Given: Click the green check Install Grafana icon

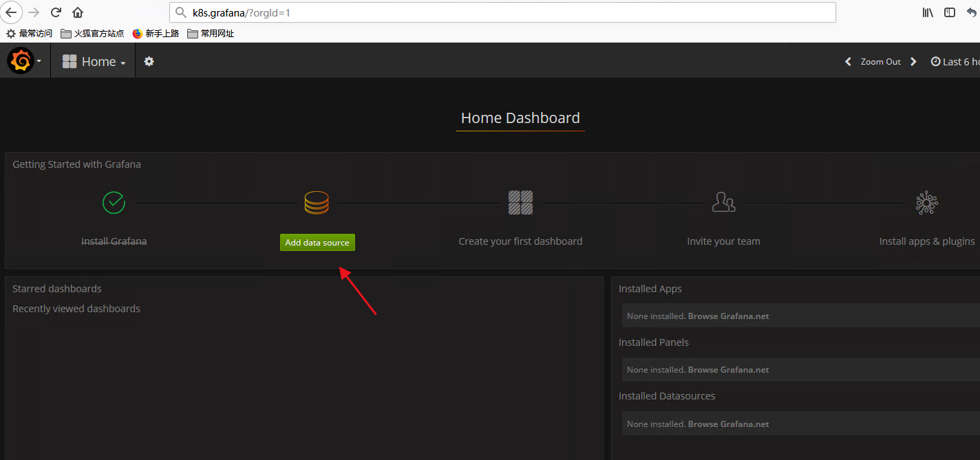Looking at the screenshot, I should 114,203.
